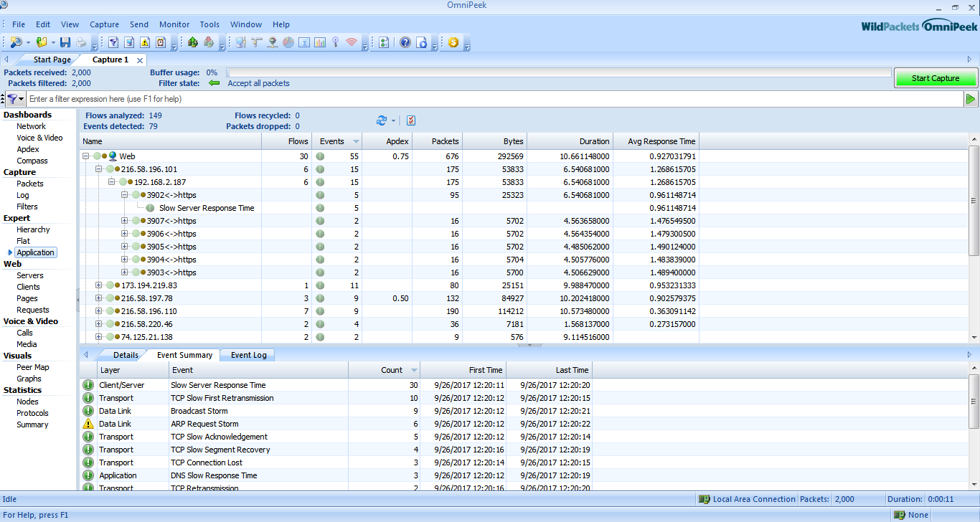Toggle the left navigation pane collapse handle
Viewport: 980px width, 522px height.
(x=77, y=300)
